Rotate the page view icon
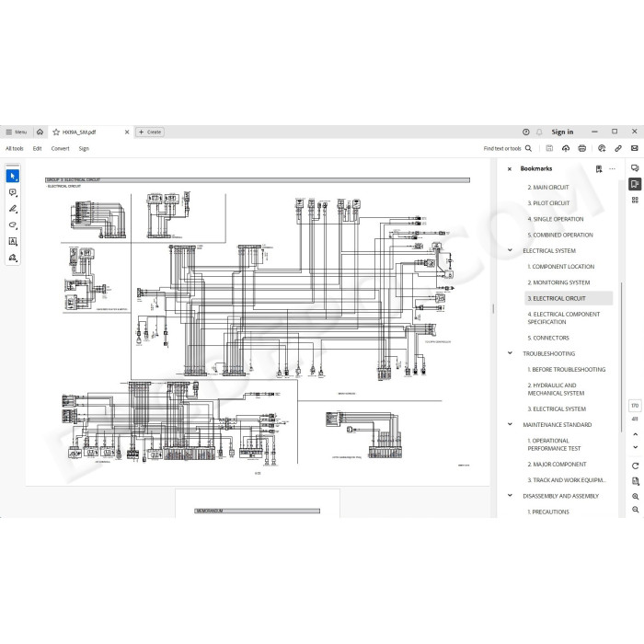This screenshot has height=644, width=644. (x=635, y=466)
